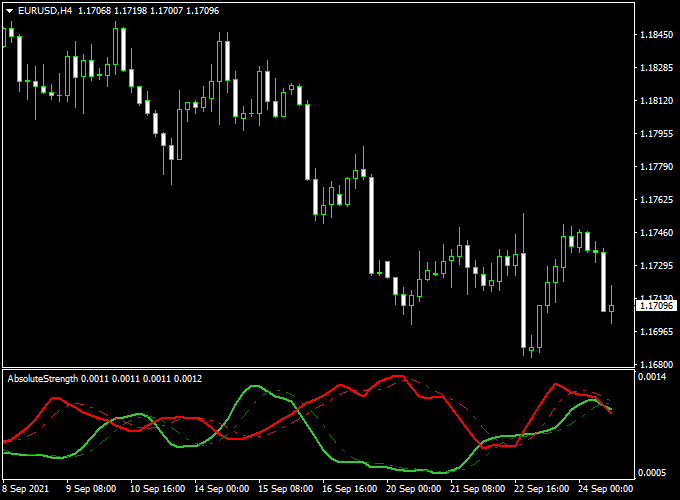This screenshot has height=500, width=680.
Task: Click the 9 Sep 08:00 time label
Action: [x=91, y=489]
